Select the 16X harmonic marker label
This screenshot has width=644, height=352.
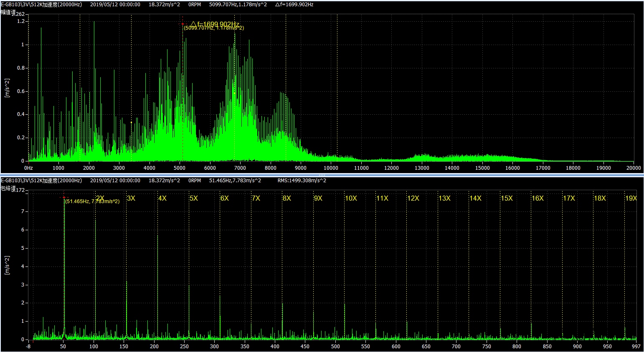(538, 198)
